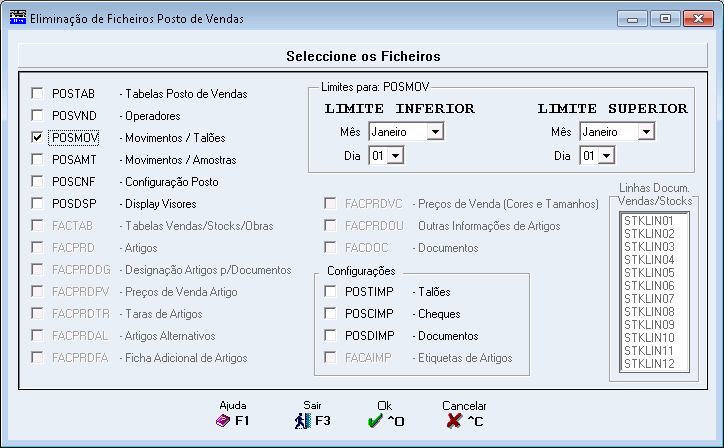Viewport: 724px width, 448px height.
Task: Click the application icon in title bar
Action: click(16, 18)
